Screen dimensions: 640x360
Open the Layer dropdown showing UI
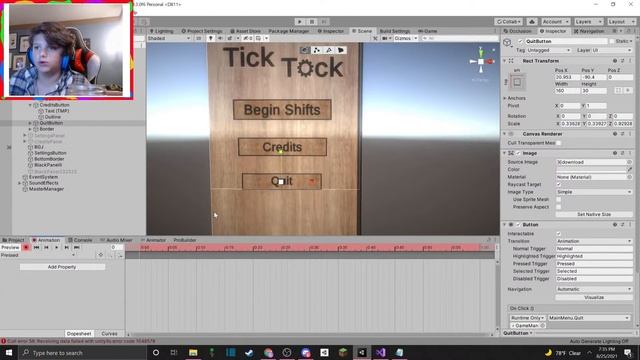[611, 50]
